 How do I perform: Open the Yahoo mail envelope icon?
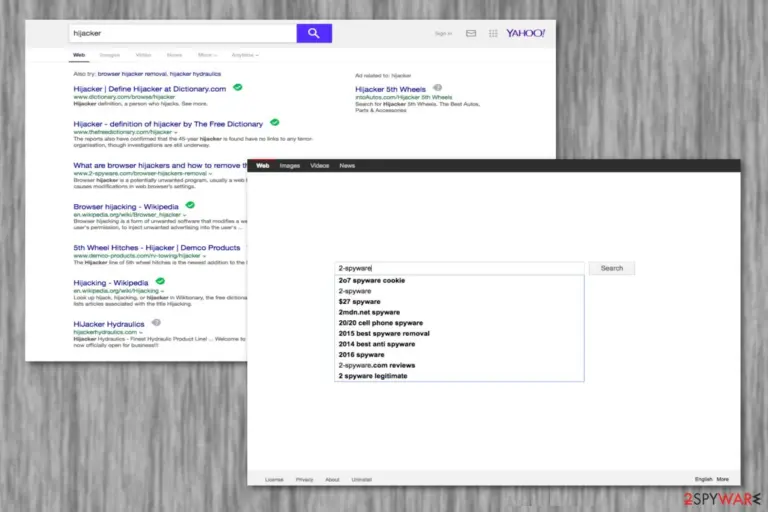coord(471,33)
